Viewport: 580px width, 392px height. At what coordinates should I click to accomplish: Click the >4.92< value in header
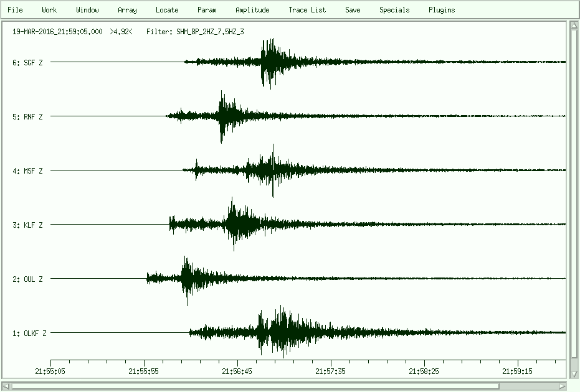pos(121,32)
